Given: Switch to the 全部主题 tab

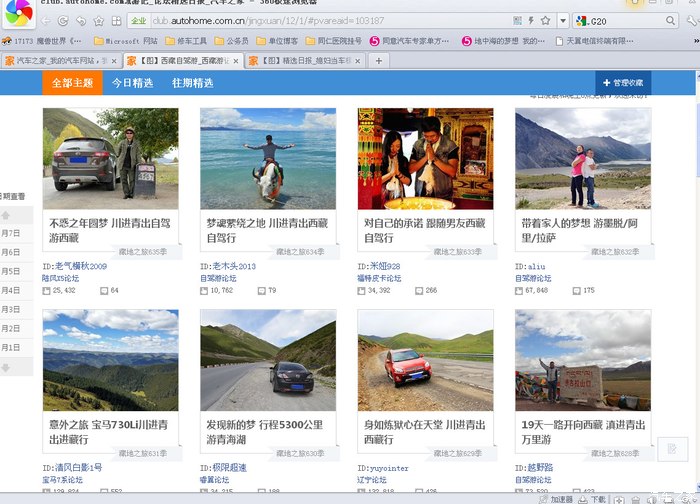Looking at the screenshot, I should coord(72,83).
